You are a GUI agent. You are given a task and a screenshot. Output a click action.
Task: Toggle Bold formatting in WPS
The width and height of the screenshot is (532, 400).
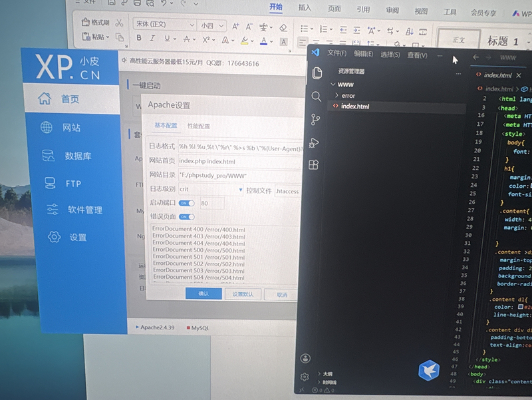[139, 38]
